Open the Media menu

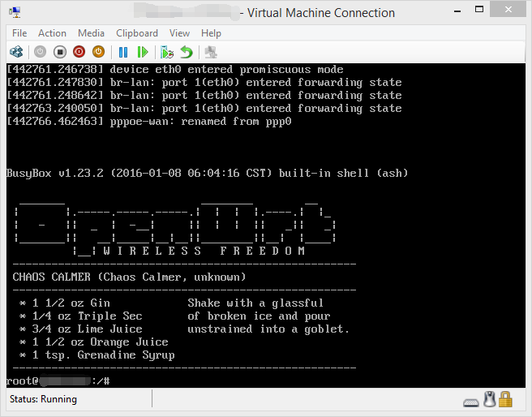point(91,33)
